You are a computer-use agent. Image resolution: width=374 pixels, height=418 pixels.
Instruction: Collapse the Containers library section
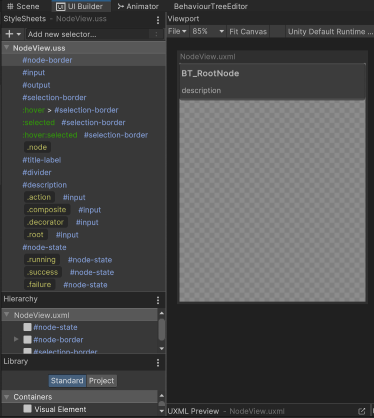tap(6, 397)
